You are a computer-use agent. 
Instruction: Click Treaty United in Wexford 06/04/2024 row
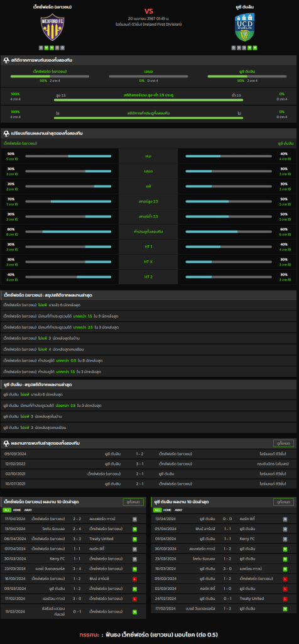click(x=101, y=539)
